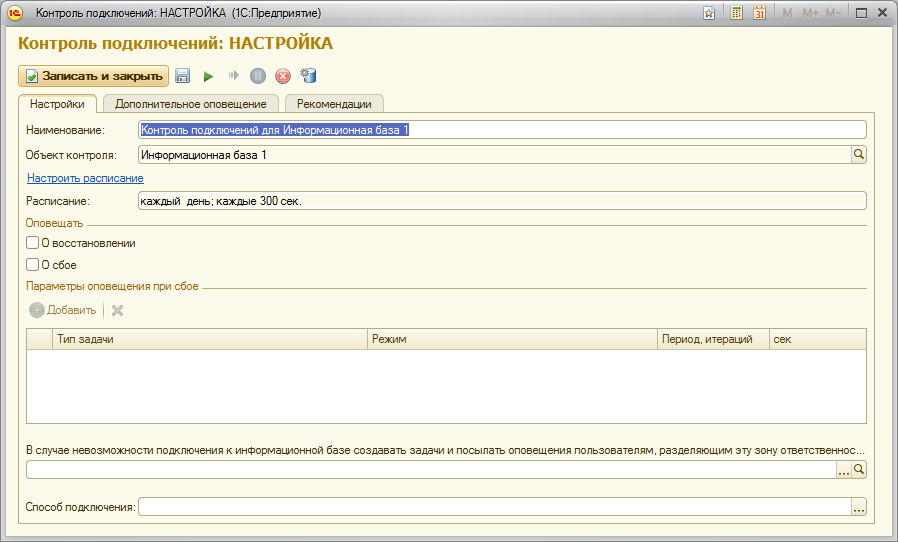Open 'Настроить расписание' link
The height and width of the screenshot is (542, 898).
pyautogui.click(x=85, y=178)
